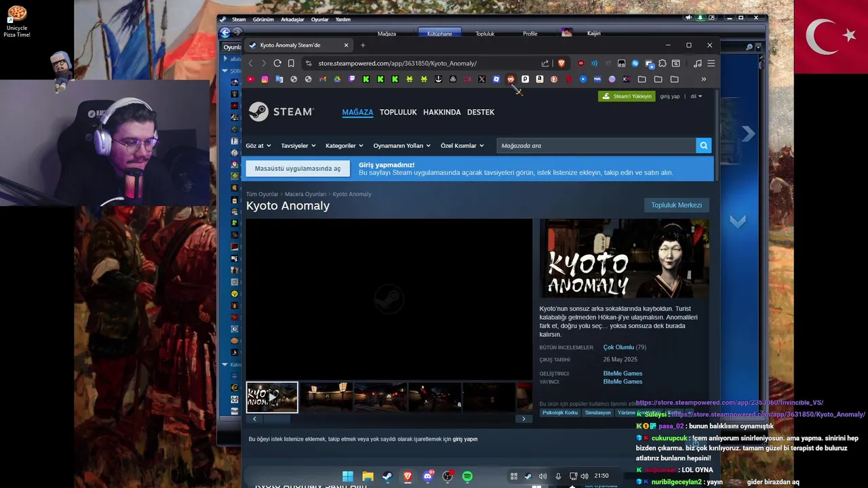
Task: Open Windows Start menu on taskbar
Action: coord(348,476)
